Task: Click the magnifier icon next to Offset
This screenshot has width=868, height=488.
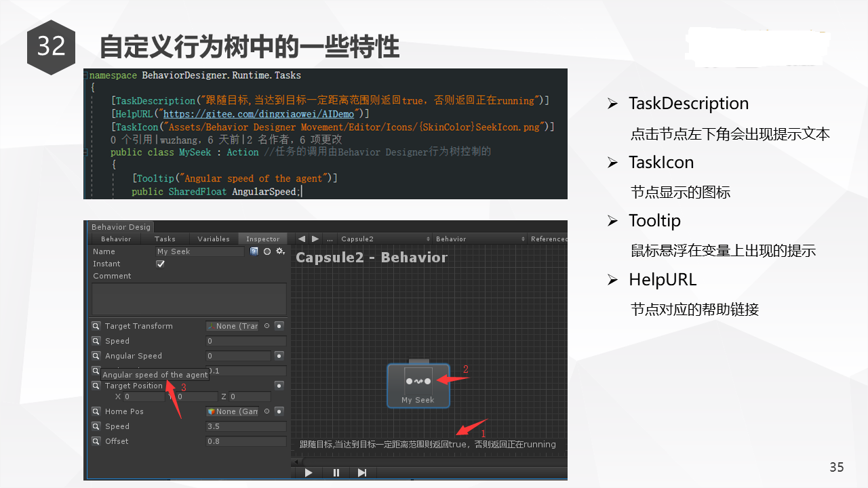Action: pyautogui.click(x=96, y=441)
